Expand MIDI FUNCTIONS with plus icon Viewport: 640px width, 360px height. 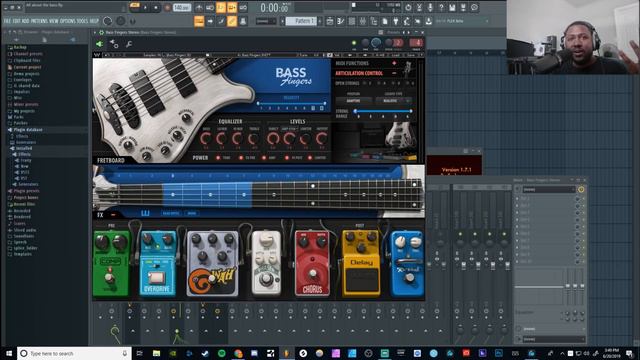click(x=394, y=63)
